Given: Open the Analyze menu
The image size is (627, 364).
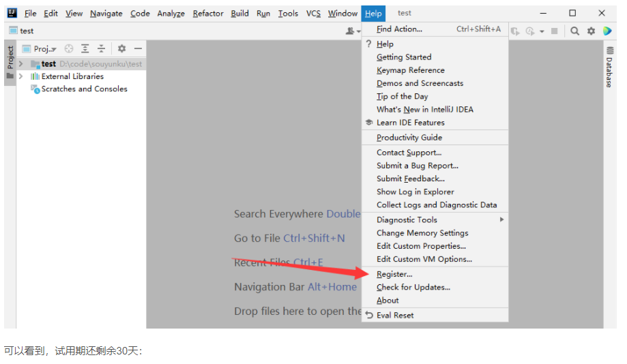Looking at the screenshot, I should [171, 13].
